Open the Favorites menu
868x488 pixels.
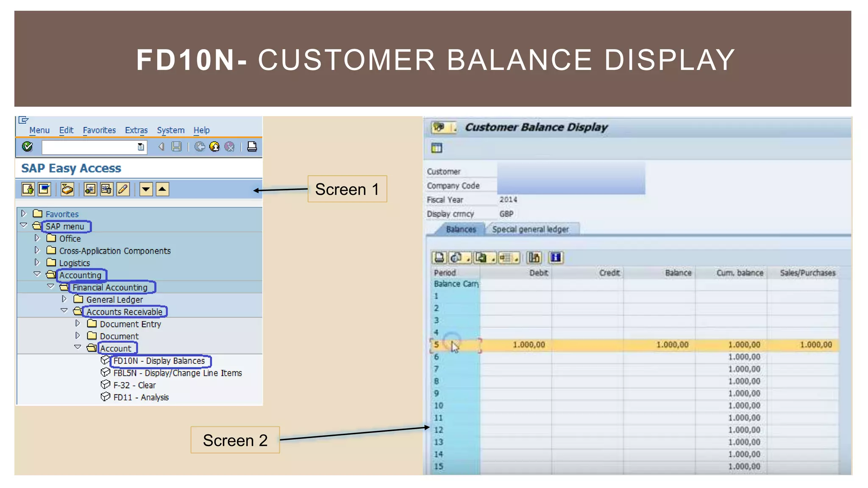pyautogui.click(x=99, y=130)
